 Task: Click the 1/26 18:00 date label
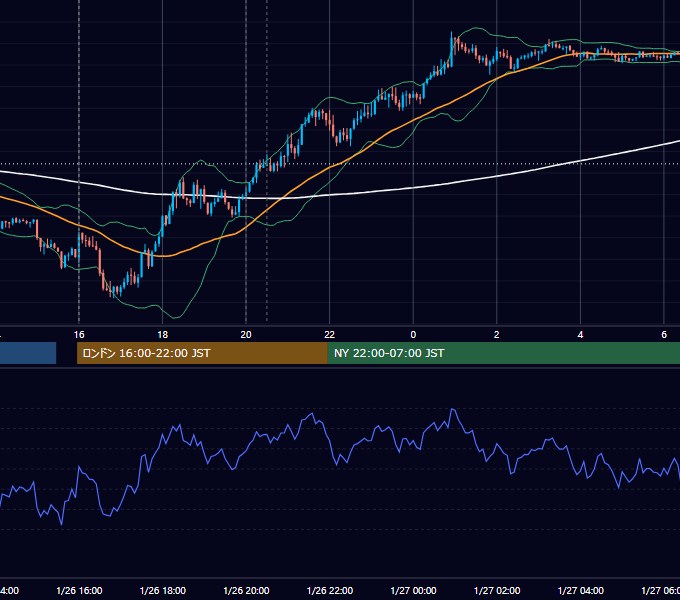[163, 591]
